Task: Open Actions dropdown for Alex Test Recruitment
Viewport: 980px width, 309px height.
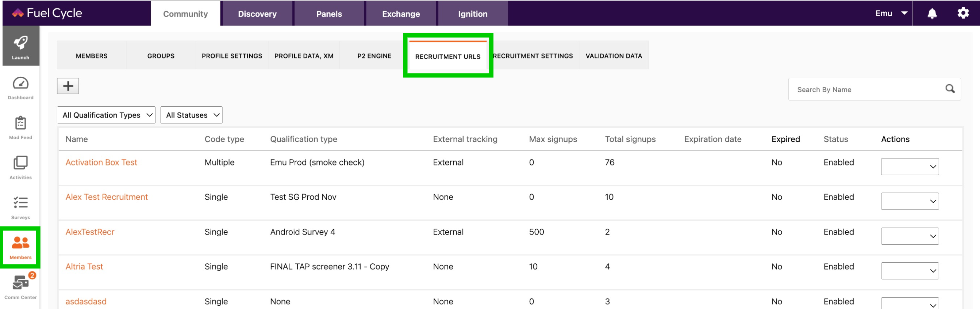Action: [x=910, y=201]
